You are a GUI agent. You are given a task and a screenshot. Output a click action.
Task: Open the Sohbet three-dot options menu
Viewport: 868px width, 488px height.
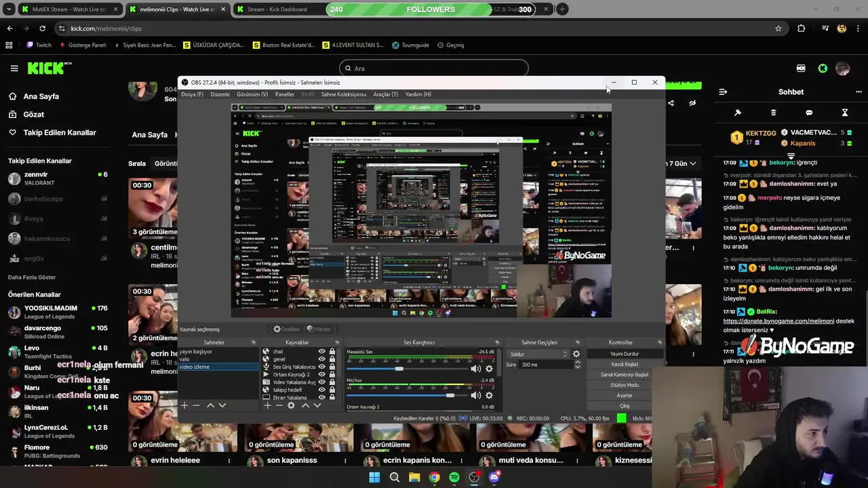859,91
